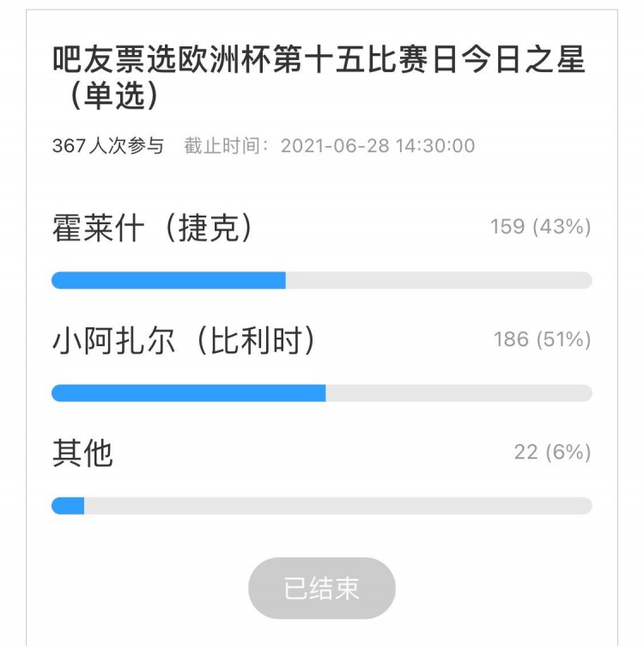Click the 其他 6% progress bar

tap(322, 505)
